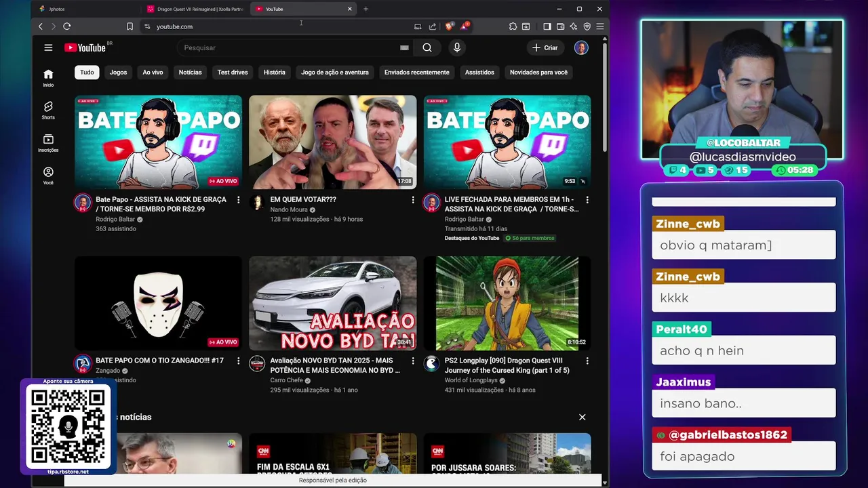Click the search magnifier button
This screenshot has width=868, height=488.
point(427,47)
